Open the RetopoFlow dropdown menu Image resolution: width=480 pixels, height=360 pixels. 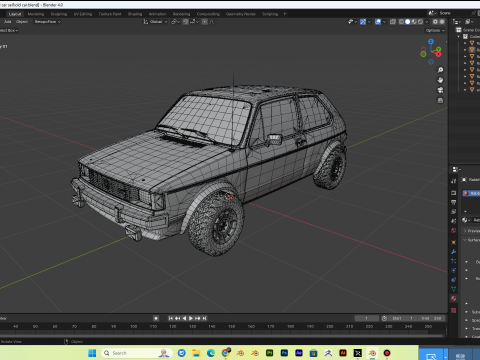pos(48,22)
